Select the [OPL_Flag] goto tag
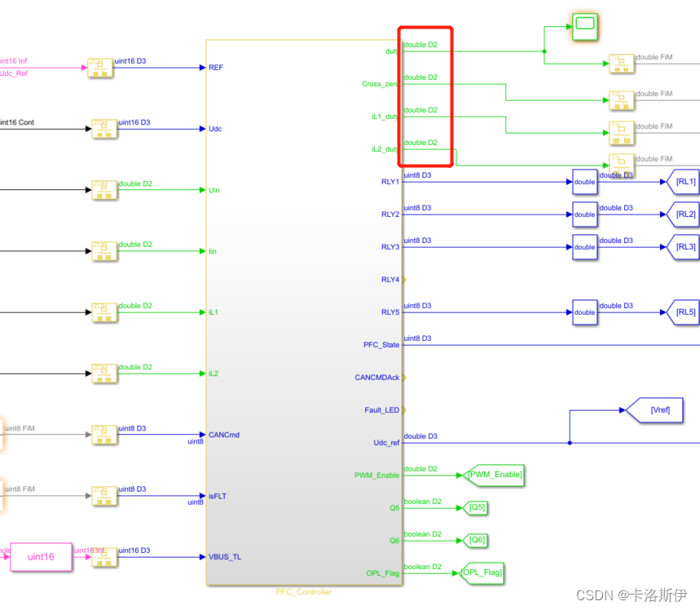Viewport: 700px width, 610px height. pos(481,572)
